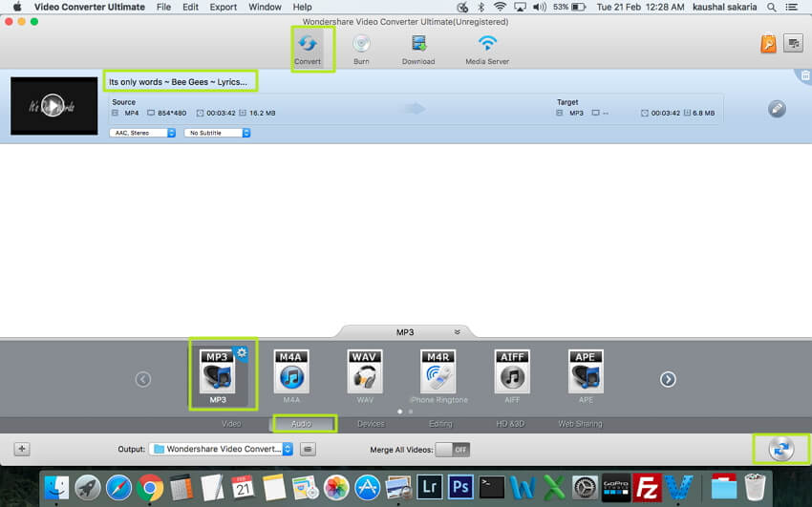Start conversion with bottom-right Convert button
The image size is (812, 507).
(x=780, y=449)
